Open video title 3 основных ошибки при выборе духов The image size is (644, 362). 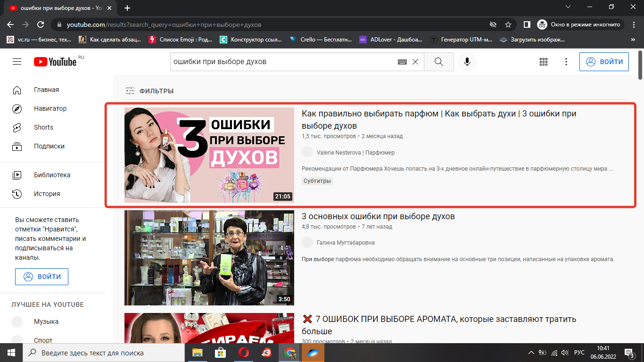tap(378, 216)
